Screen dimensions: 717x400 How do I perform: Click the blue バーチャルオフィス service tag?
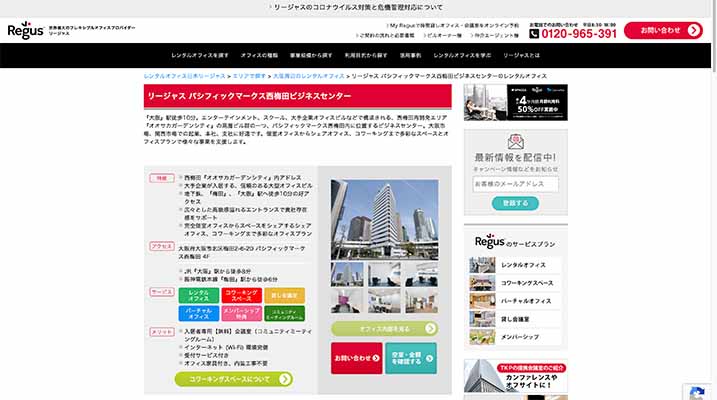click(198, 313)
